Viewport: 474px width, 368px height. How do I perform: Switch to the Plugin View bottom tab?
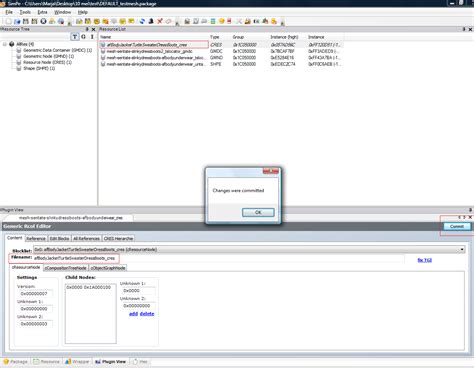110,361
